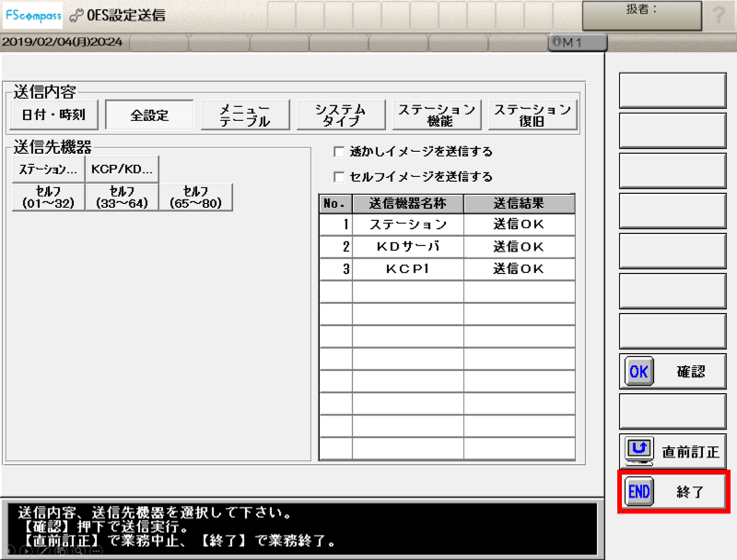Choose ステーション... destination device button
This screenshot has width=737, height=560.
click(48, 169)
